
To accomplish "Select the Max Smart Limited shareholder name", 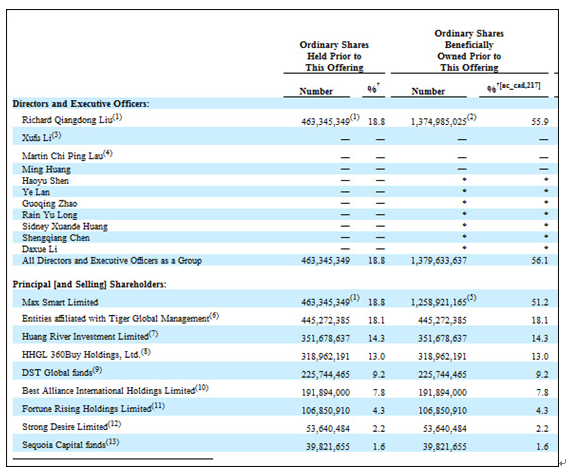I will [60, 302].
